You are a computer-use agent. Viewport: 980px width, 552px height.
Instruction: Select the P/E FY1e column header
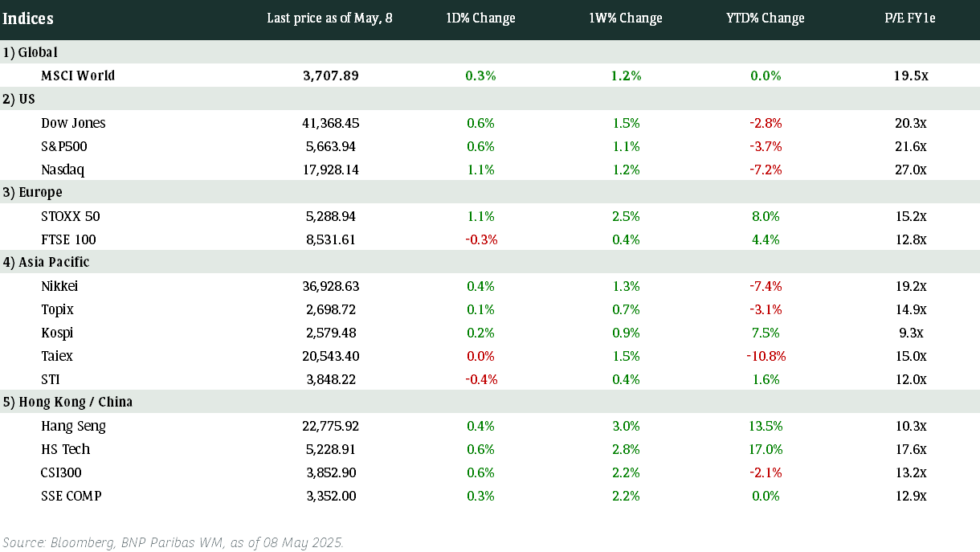tap(910, 18)
